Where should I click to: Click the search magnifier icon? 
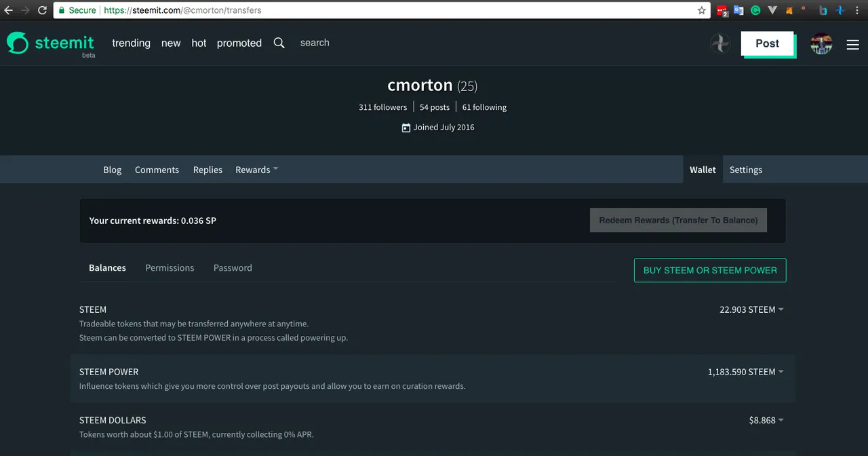point(279,43)
